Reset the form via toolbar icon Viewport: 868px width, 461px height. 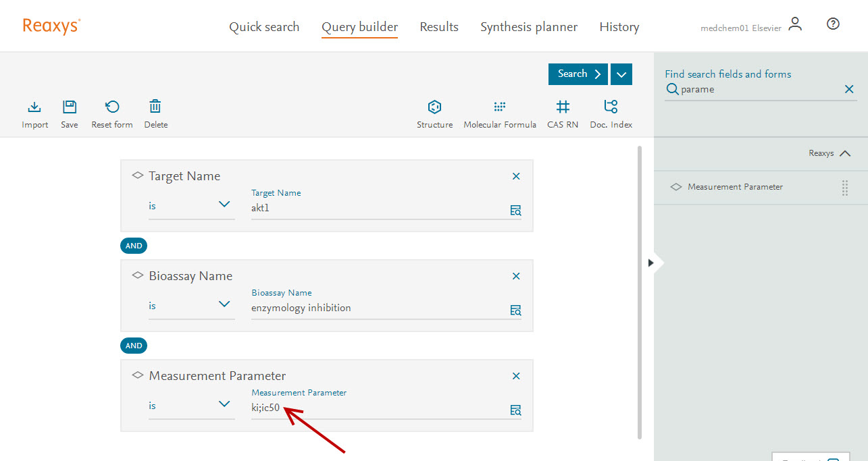click(x=112, y=107)
